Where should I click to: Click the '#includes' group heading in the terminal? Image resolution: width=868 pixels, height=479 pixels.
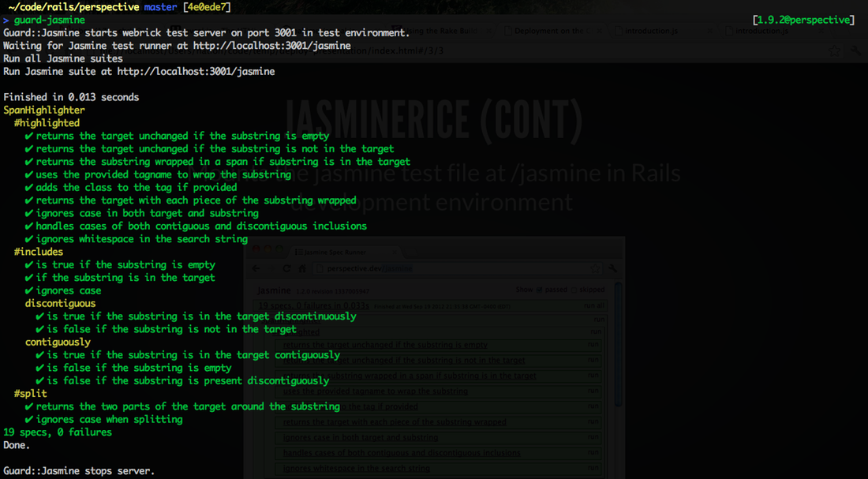click(38, 252)
